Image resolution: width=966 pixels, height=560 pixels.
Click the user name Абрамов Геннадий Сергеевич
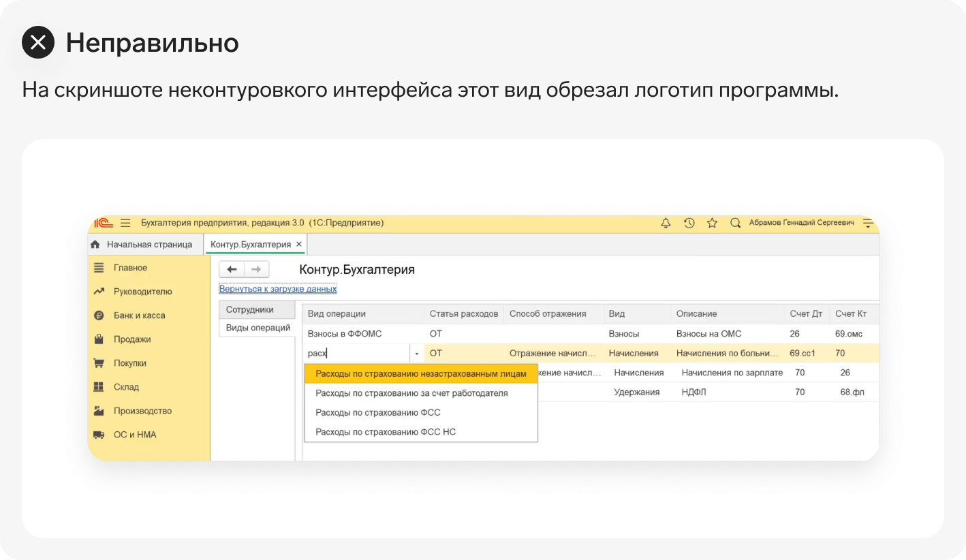[x=801, y=223]
